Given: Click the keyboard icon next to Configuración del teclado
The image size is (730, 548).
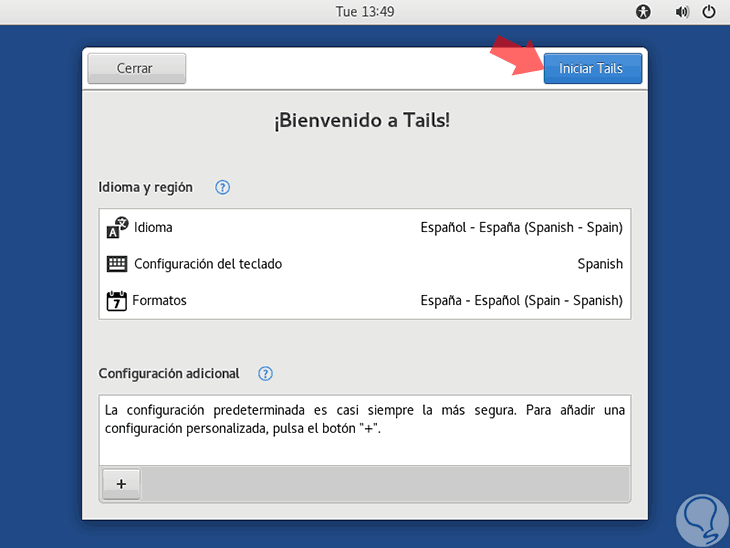Looking at the screenshot, I should (117, 264).
